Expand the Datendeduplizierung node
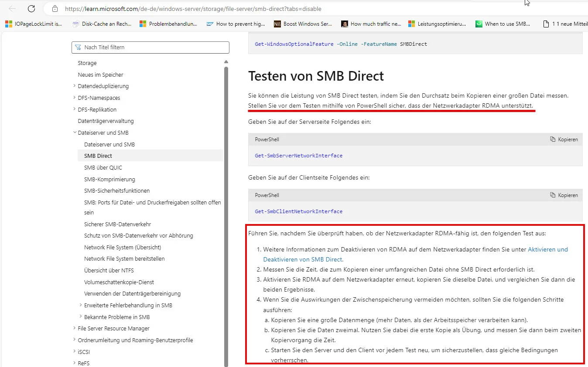 [x=75, y=86]
